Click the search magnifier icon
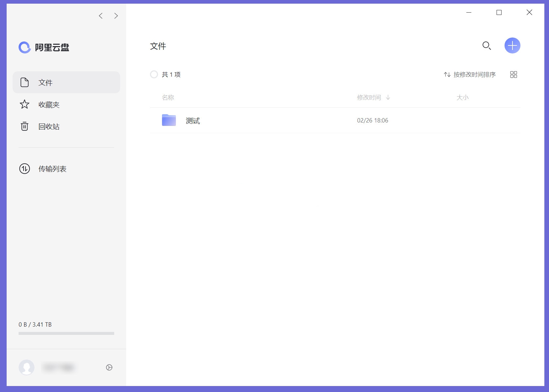 [x=487, y=46]
